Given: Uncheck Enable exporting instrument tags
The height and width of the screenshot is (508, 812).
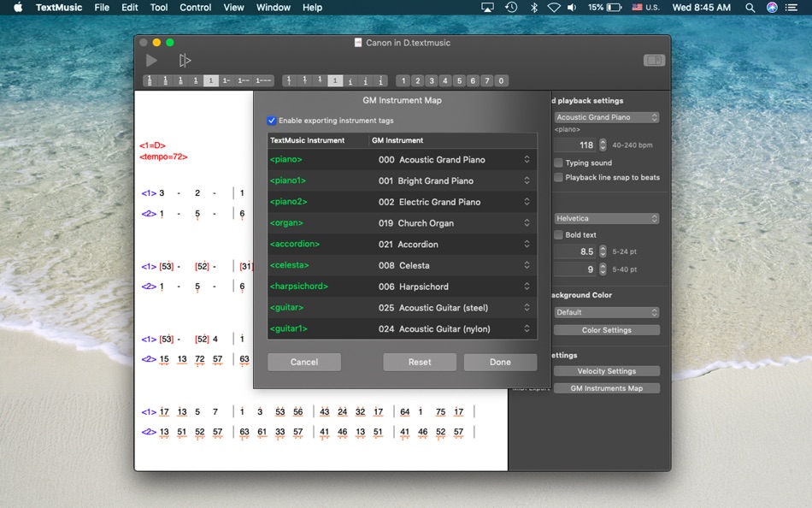Looking at the screenshot, I should pyautogui.click(x=271, y=121).
